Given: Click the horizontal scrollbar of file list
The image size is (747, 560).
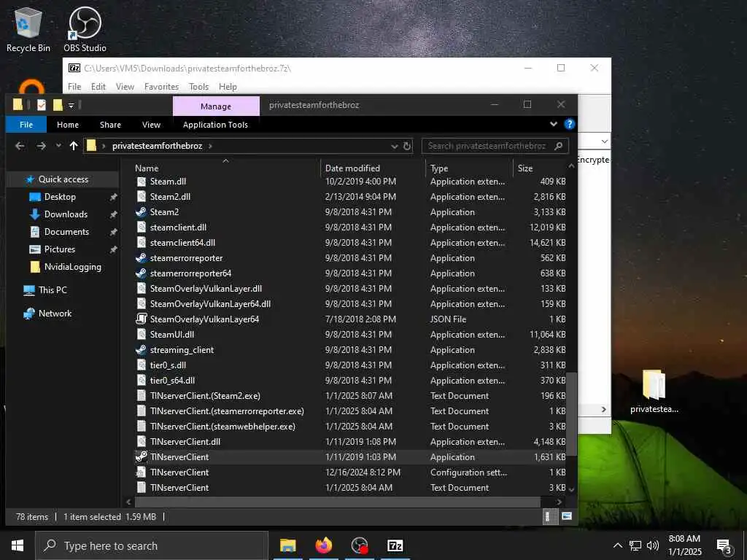Looking at the screenshot, I should click(337, 502).
